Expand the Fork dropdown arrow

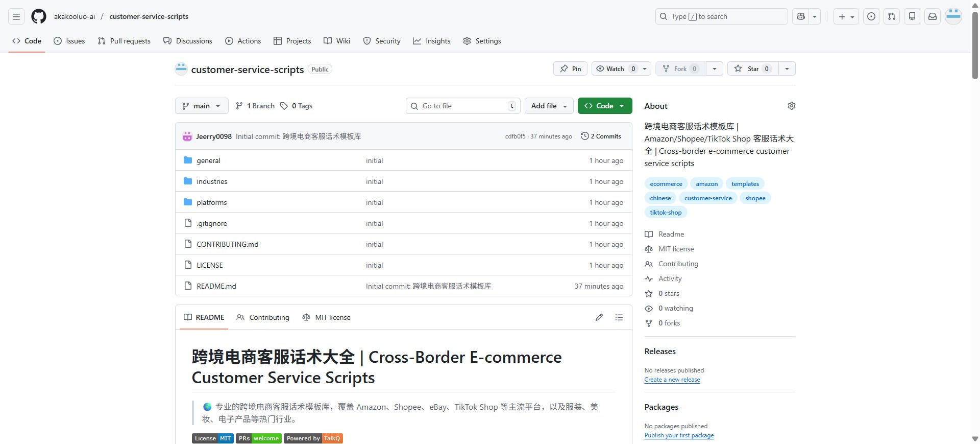[715, 68]
